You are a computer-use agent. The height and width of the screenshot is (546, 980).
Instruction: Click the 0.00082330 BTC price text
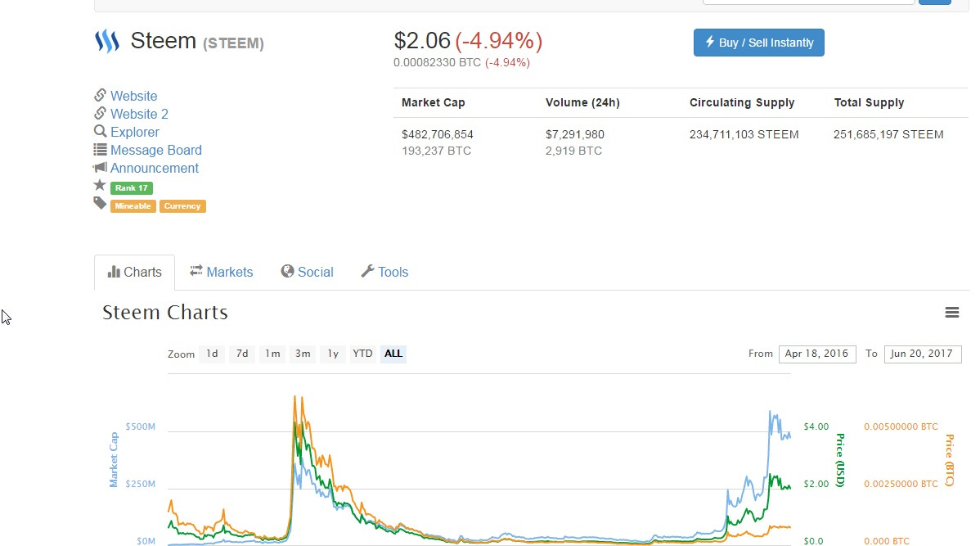click(x=437, y=62)
